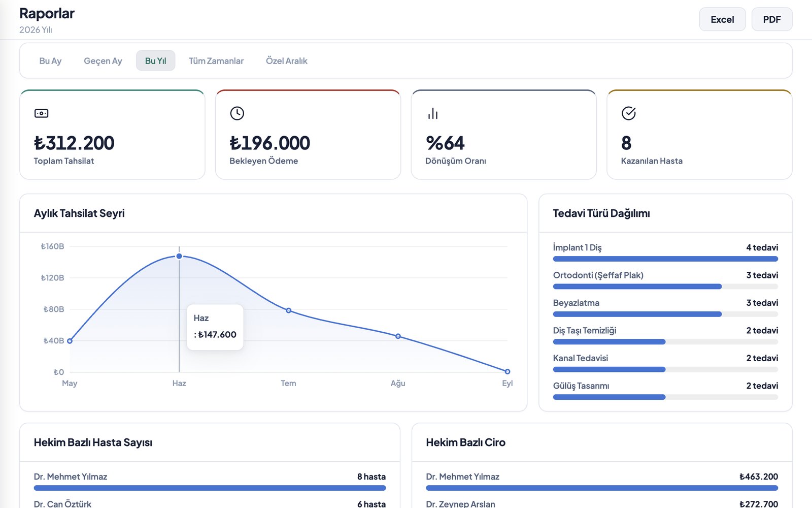Click the bar chart icon above Dönüşüm Oranı
The image size is (812, 508).
pos(433,113)
